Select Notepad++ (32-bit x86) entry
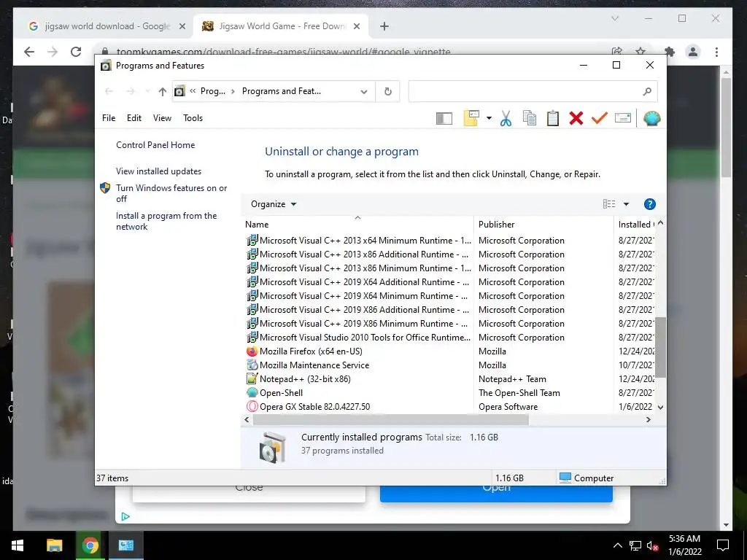The height and width of the screenshot is (560, 747). coord(305,379)
